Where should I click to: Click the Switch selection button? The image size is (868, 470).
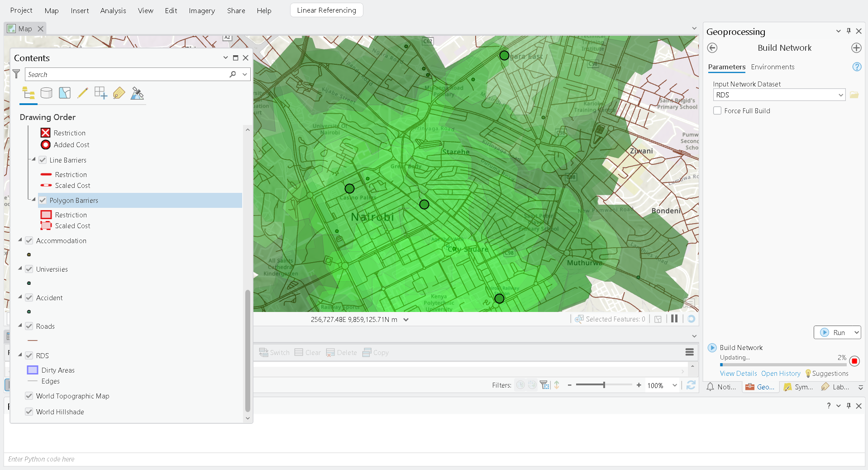pos(274,353)
